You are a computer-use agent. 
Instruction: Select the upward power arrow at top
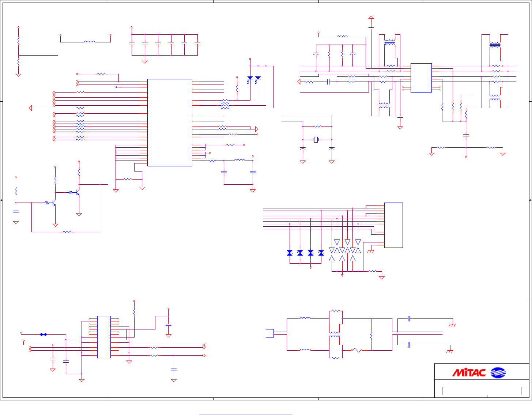[371, 17]
